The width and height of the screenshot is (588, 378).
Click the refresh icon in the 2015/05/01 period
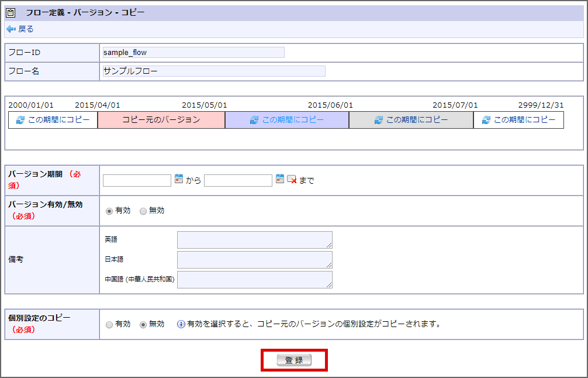point(254,120)
